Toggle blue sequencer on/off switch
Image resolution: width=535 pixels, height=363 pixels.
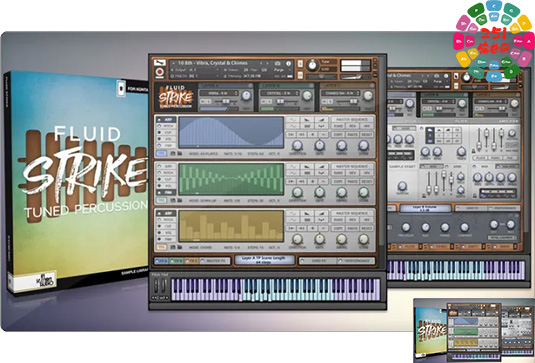[161, 154]
